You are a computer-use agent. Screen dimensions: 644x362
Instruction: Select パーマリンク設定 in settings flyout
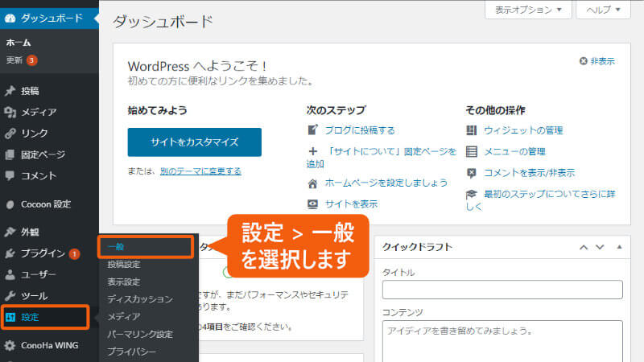(140, 334)
